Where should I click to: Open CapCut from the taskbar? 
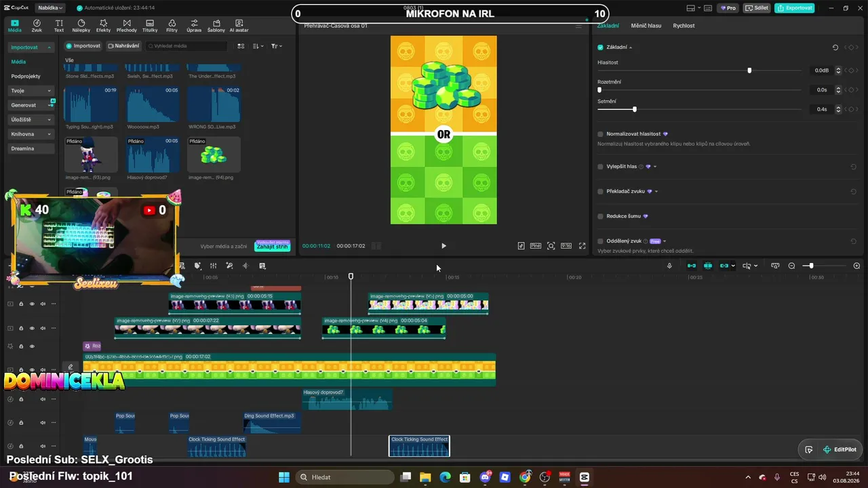(585, 477)
